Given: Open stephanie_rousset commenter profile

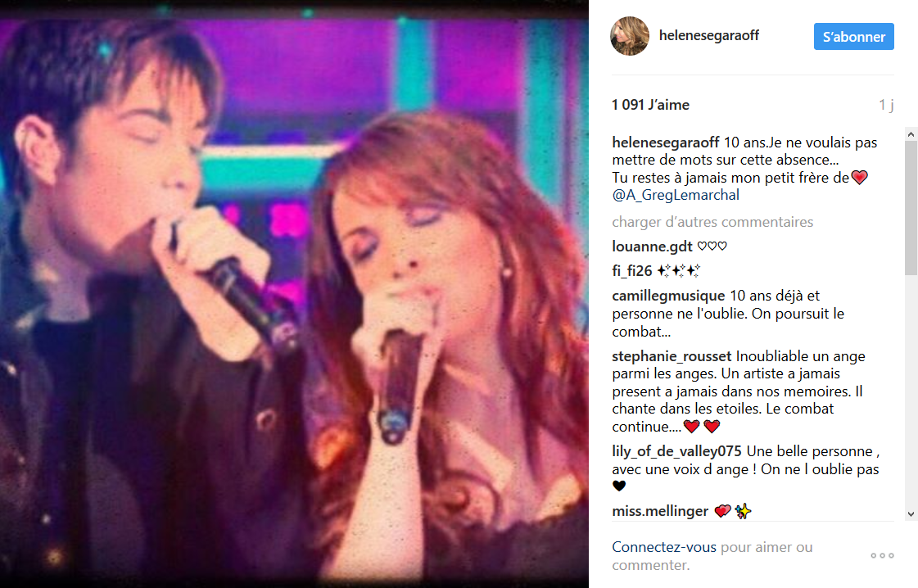Looking at the screenshot, I should [672, 356].
